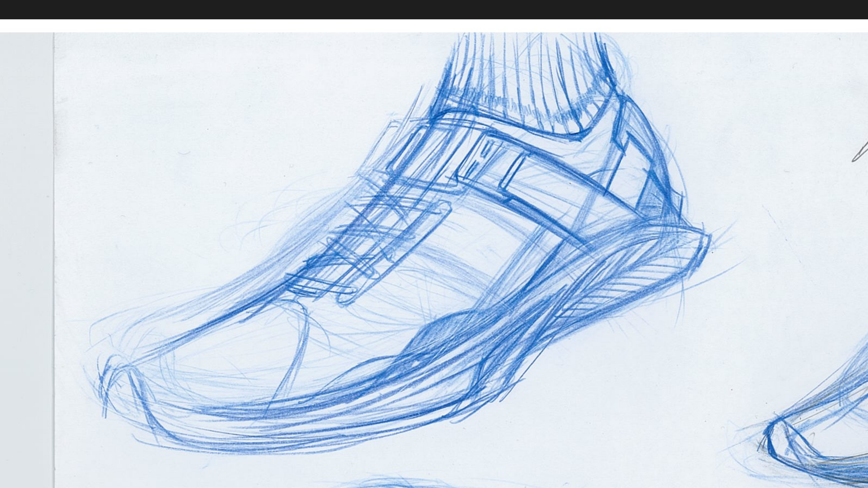Click the gray margin left of the paper
The height and width of the screenshot is (488, 868).
click(x=26, y=260)
